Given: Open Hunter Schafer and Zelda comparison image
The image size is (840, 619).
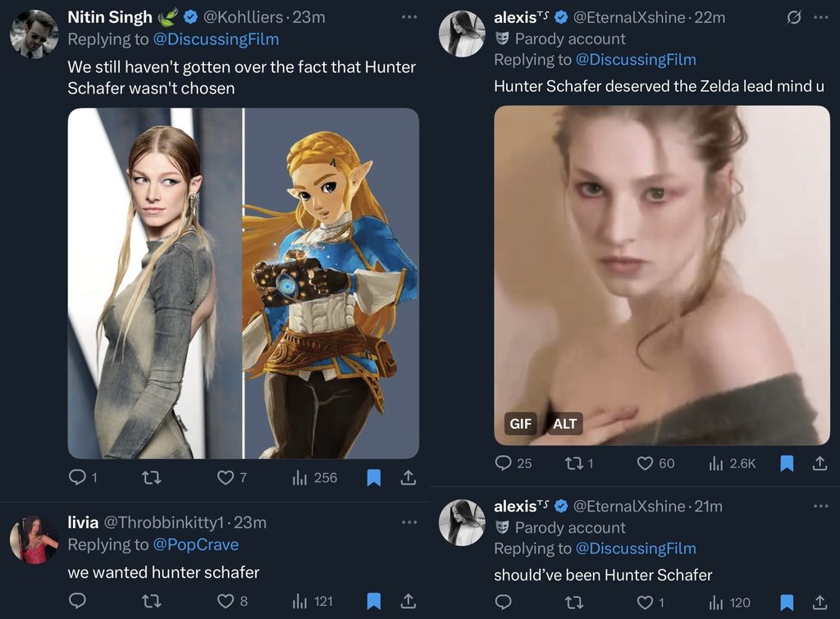Looking at the screenshot, I should tap(243, 283).
